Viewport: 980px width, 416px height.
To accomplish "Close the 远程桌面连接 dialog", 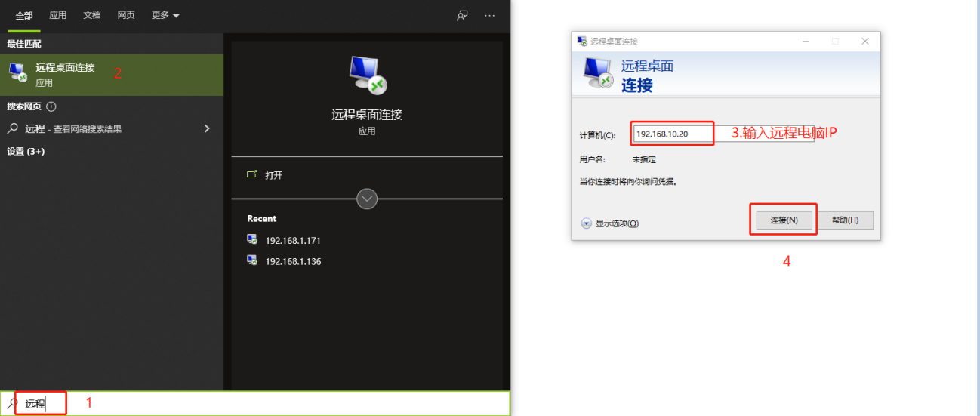I will tap(865, 42).
